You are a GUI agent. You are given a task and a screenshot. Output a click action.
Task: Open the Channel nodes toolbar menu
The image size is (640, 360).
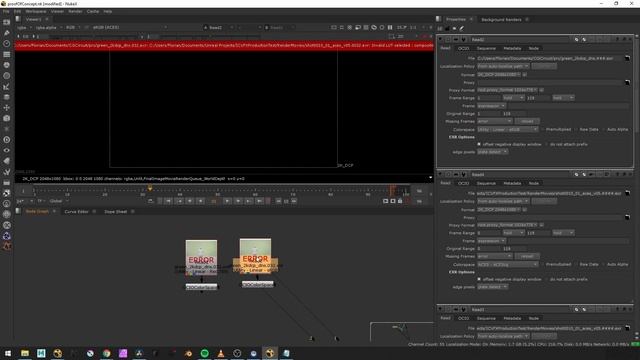click(x=7, y=54)
